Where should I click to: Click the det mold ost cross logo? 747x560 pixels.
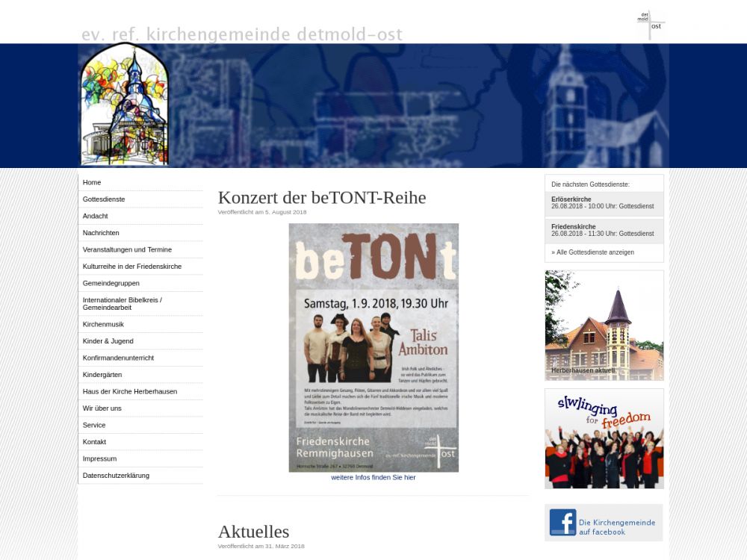click(x=651, y=25)
